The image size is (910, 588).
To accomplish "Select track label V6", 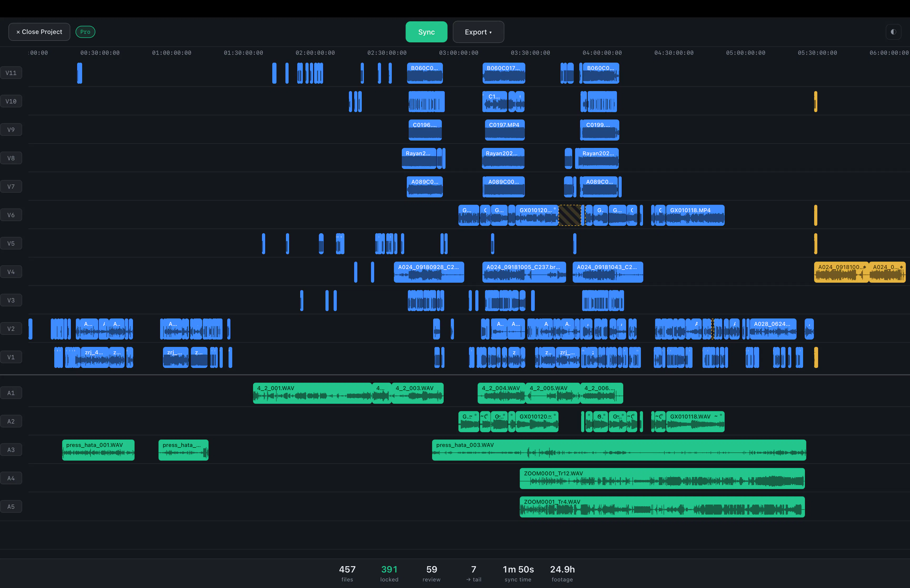I will pyautogui.click(x=11, y=215).
